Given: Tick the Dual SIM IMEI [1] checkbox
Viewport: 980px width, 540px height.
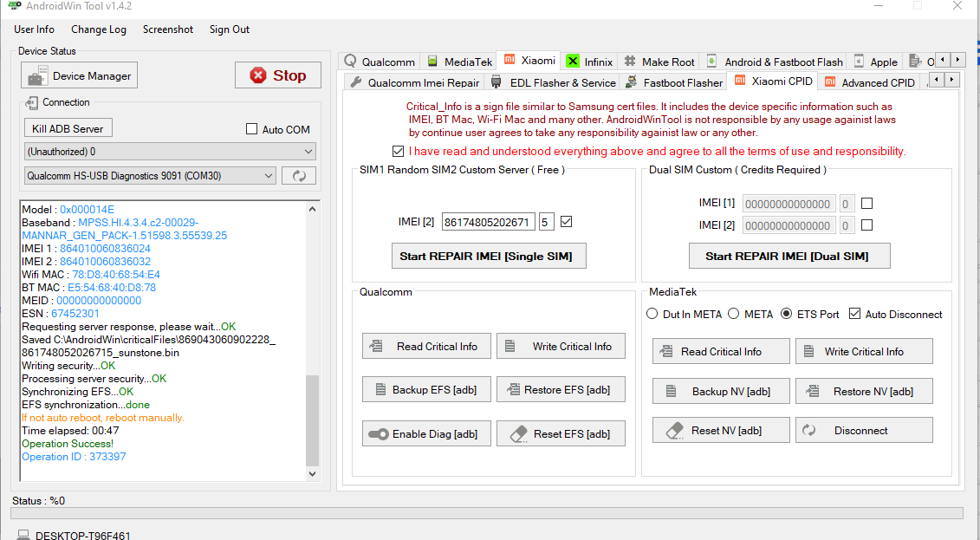Looking at the screenshot, I should [x=866, y=203].
